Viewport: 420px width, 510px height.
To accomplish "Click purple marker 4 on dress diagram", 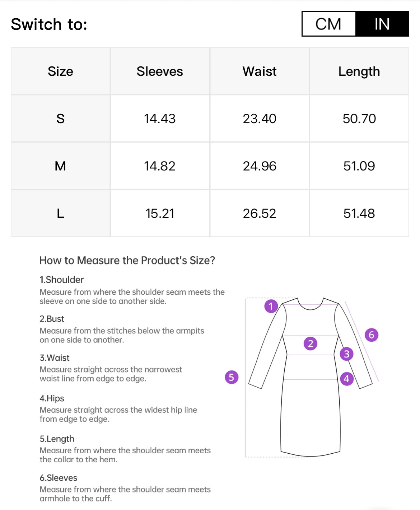I will pos(346,378).
